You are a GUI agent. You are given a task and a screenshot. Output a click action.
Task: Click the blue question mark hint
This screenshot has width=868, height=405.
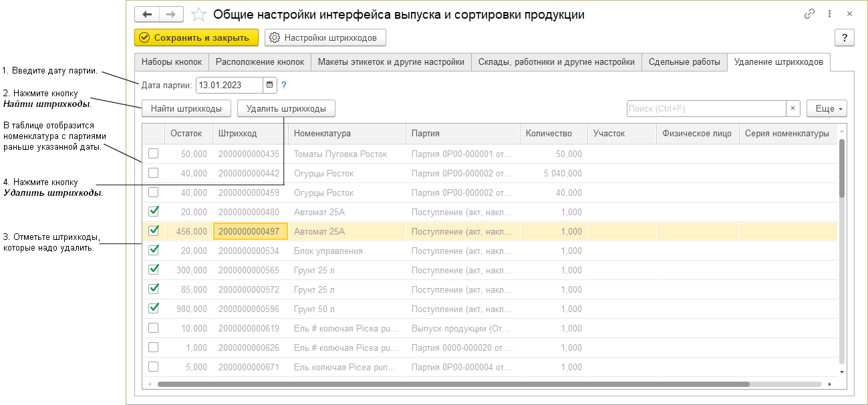pos(284,85)
